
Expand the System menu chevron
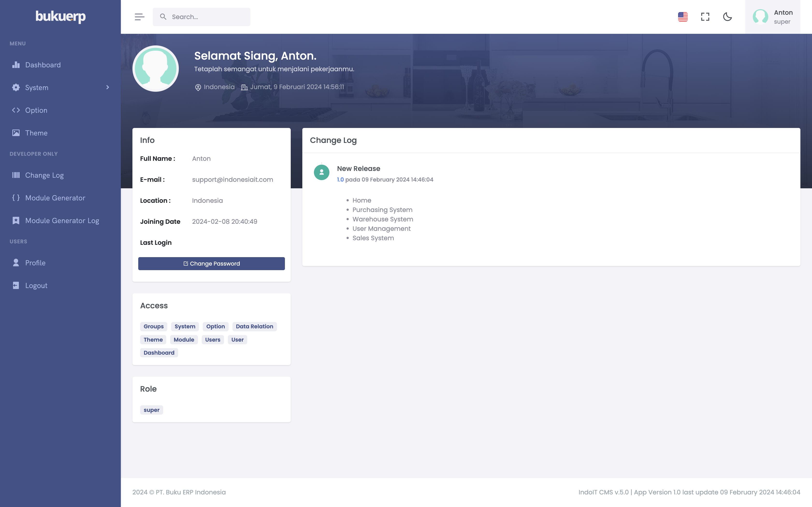pyautogui.click(x=107, y=87)
